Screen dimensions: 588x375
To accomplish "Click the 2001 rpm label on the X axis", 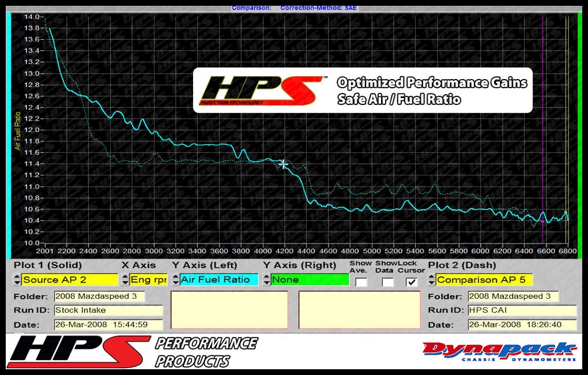I will click(44, 251).
